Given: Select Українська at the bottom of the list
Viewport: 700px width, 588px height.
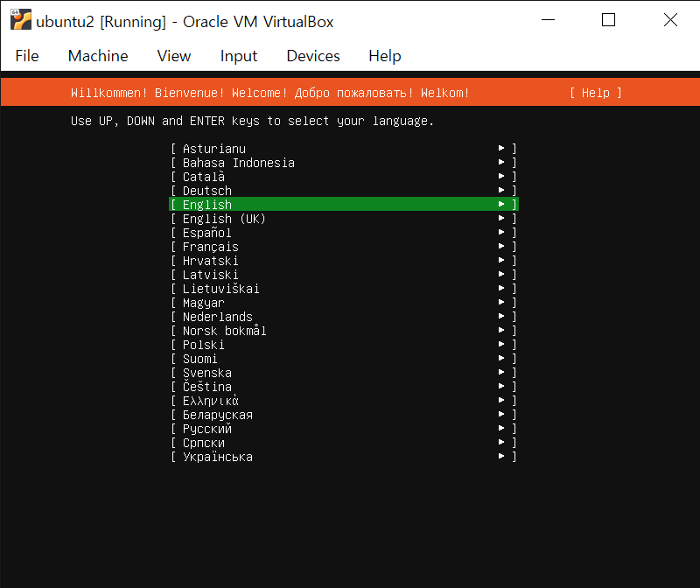Looking at the screenshot, I should [x=217, y=456].
